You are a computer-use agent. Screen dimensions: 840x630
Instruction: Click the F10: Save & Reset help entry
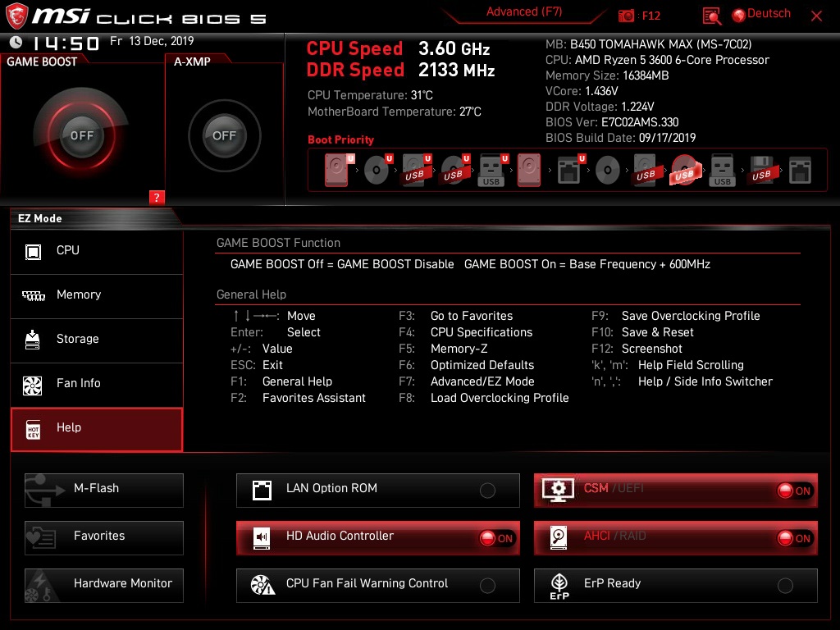click(x=642, y=333)
